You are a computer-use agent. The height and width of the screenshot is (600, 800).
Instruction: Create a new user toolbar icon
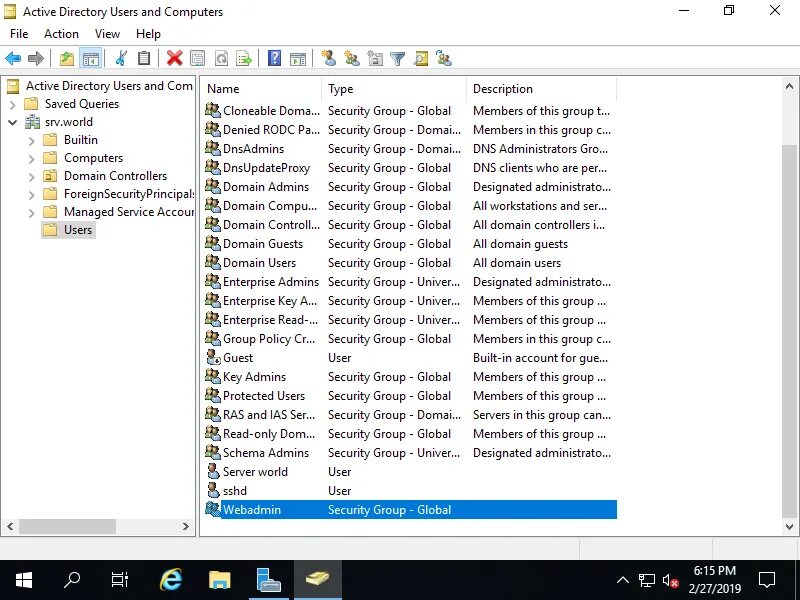329,59
